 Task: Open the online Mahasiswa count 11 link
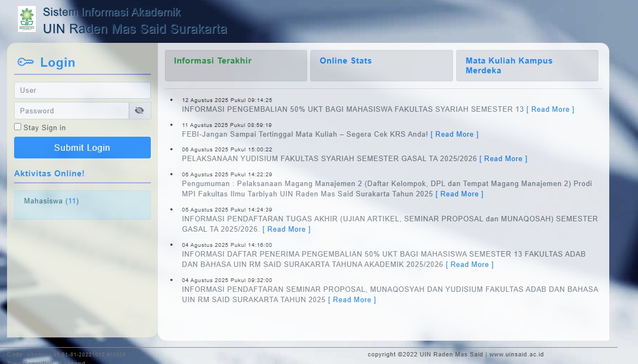point(72,201)
